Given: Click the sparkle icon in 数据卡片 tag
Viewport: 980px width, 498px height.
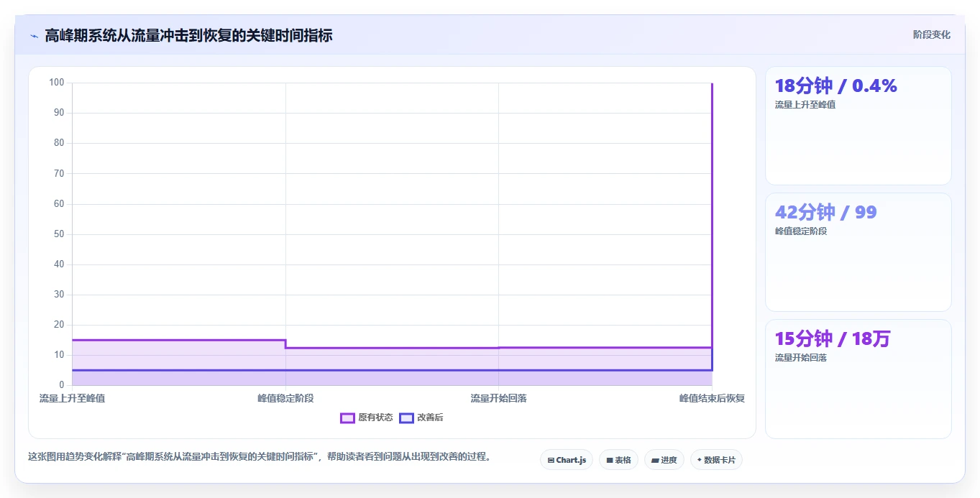Looking at the screenshot, I should pos(700,460).
